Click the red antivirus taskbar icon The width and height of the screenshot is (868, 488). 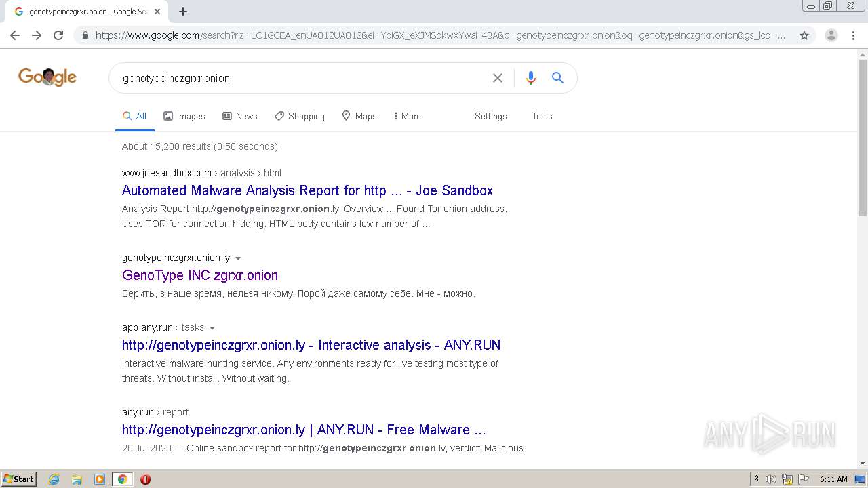[145, 479]
